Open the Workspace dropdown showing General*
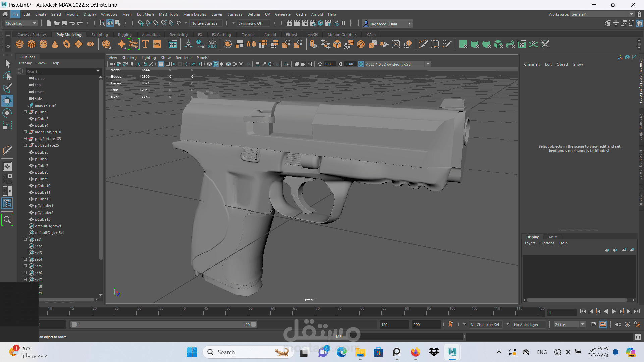Image resolution: width=644 pixels, height=362 pixels. coord(632,14)
